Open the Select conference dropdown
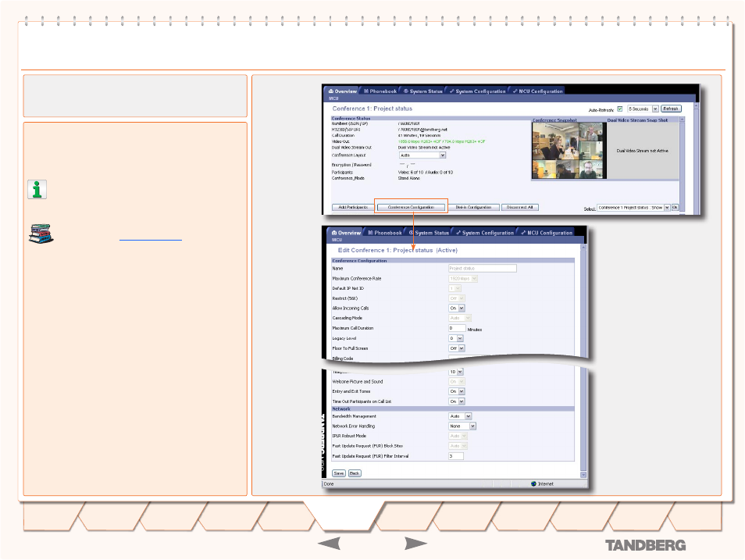The height and width of the screenshot is (560, 745). 633,208
